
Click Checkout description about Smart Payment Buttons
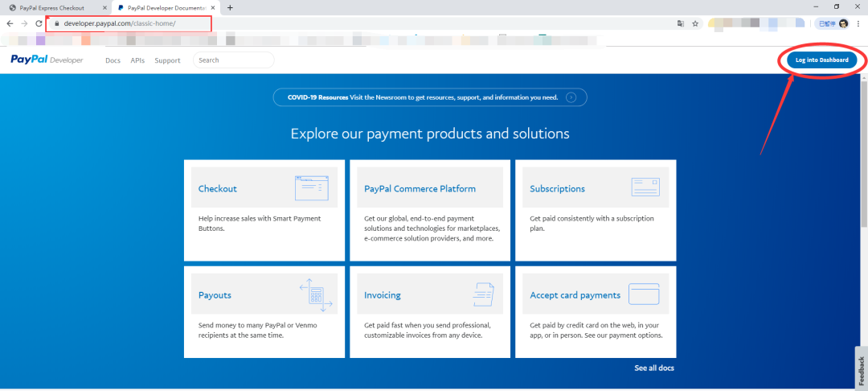(x=260, y=223)
